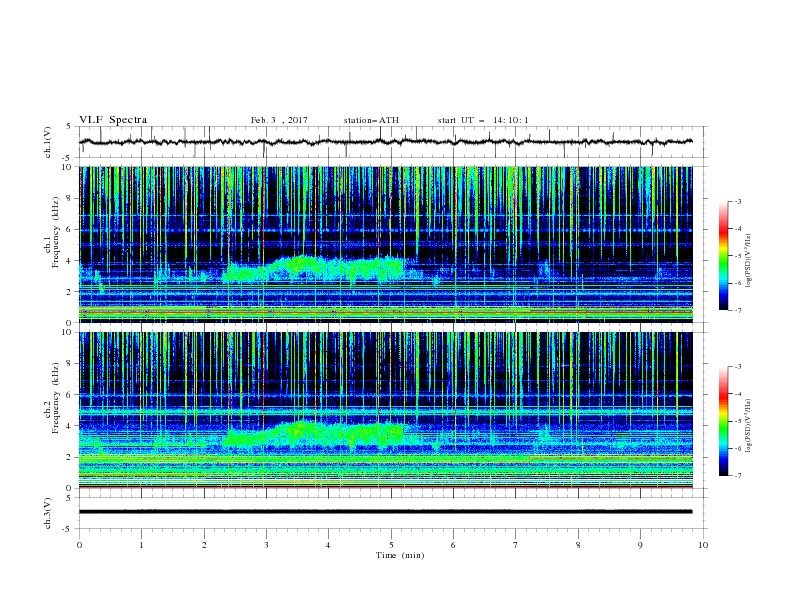Click the green emission burst in ch.1 spectrogram
792x612 pixels.
click(x=313, y=269)
